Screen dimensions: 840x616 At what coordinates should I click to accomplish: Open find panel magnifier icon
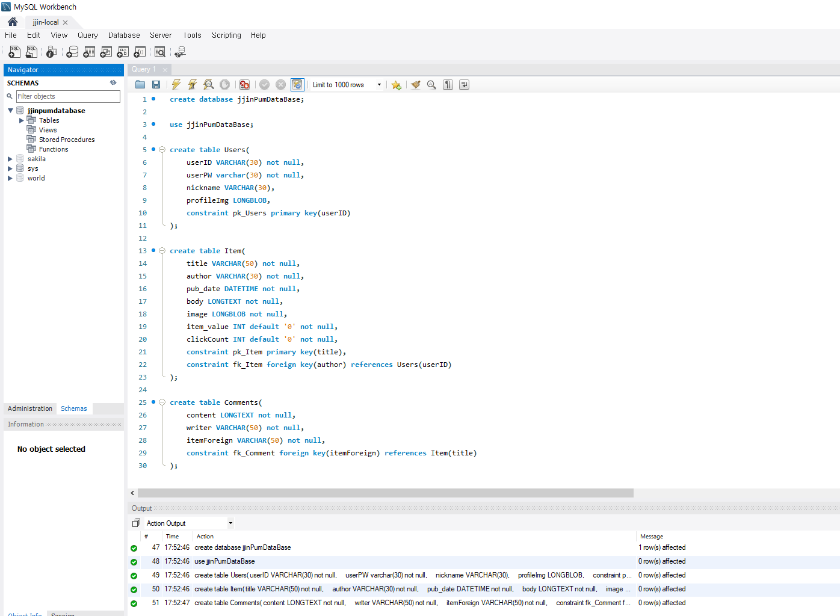click(431, 85)
